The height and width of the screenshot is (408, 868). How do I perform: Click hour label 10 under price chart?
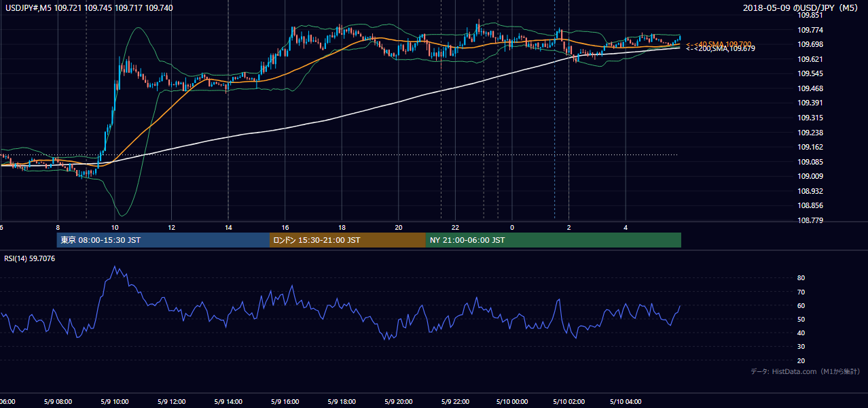click(115, 227)
